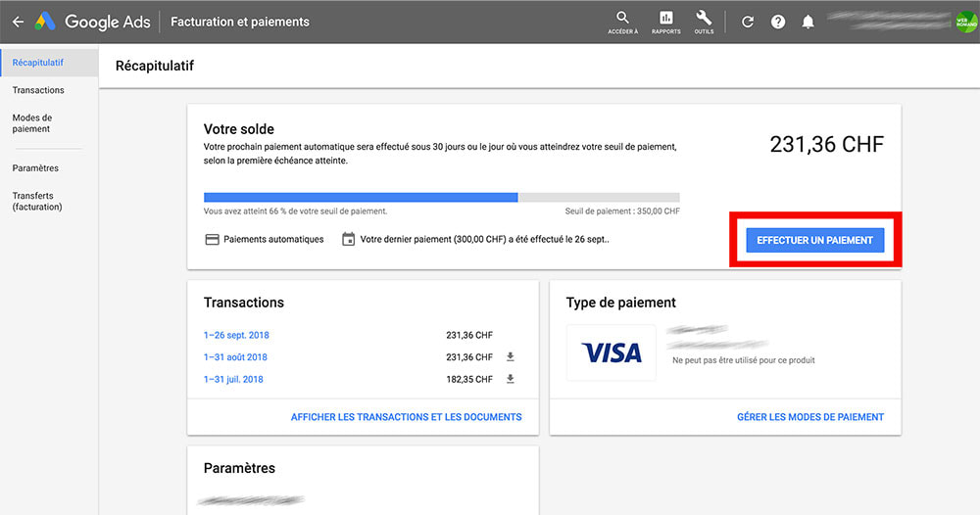Open the help question mark icon

click(778, 22)
